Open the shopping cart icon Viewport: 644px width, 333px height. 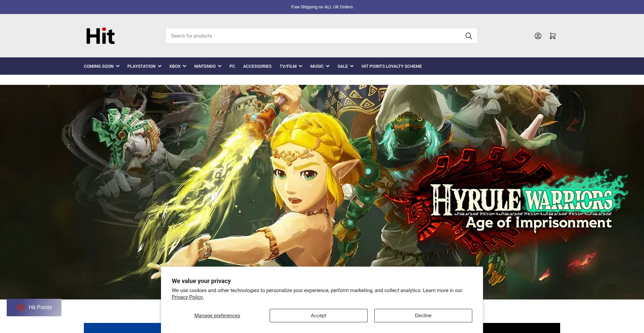pos(552,36)
